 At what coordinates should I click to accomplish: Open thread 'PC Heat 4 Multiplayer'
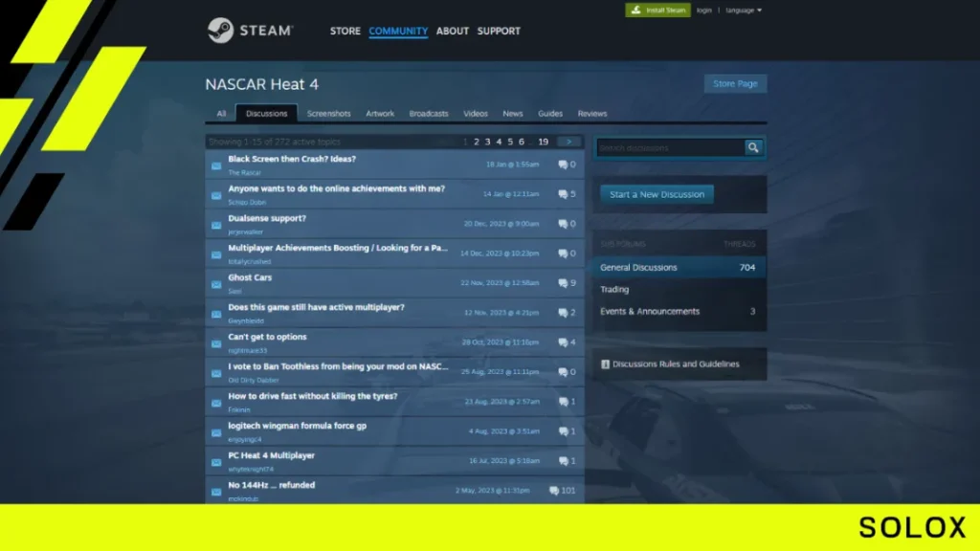click(271, 455)
